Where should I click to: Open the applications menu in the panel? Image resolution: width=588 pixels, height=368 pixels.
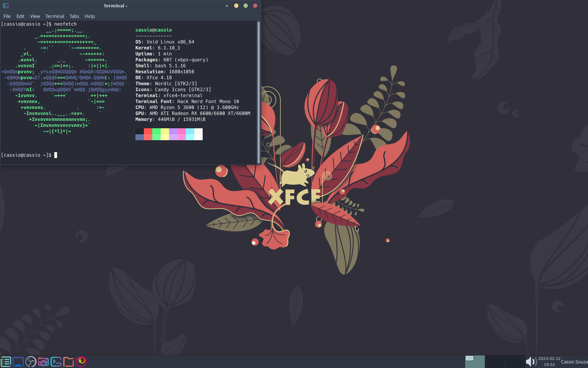coord(6,361)
